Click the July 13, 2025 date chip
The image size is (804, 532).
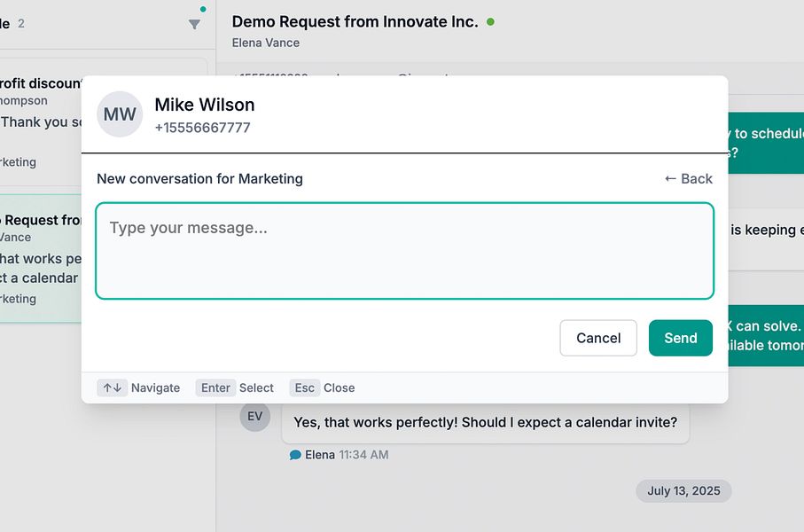[x=683, y=490]
